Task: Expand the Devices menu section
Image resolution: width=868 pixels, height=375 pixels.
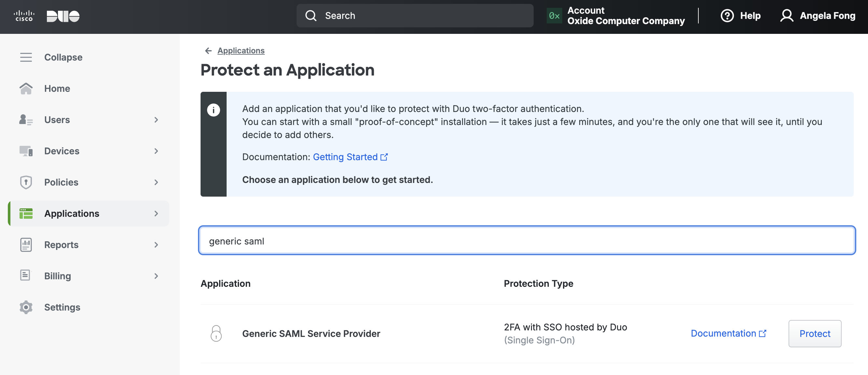Action: pyautogui.click(x=156, y=150)
